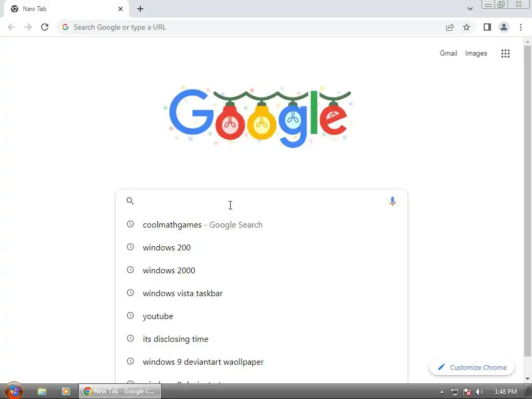Viewport: 532px width, 399px height.
Task: Click the Google holiday lights doodle
Action: click(260, 117)
